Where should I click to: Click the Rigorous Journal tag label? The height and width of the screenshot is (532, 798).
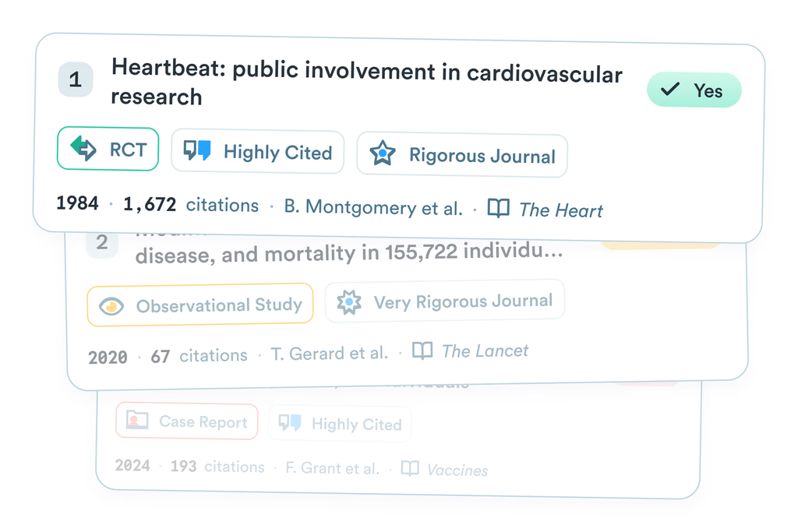coord(482,156)
